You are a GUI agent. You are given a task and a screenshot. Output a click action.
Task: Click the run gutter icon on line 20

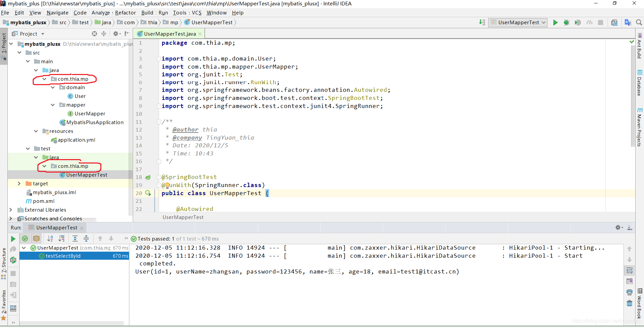pyautogui.click(x=148, y=193)
